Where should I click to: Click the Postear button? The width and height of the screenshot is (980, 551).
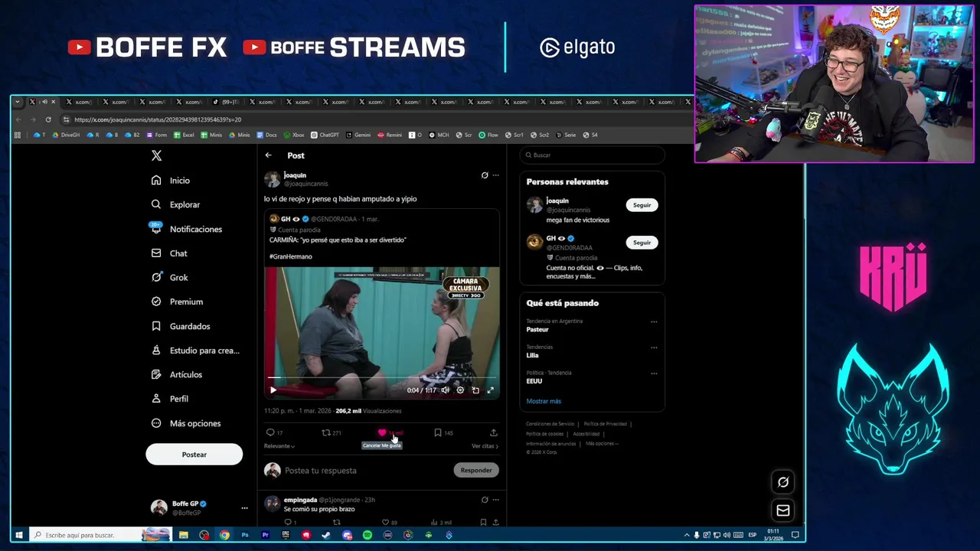click(x=194, y=455)
